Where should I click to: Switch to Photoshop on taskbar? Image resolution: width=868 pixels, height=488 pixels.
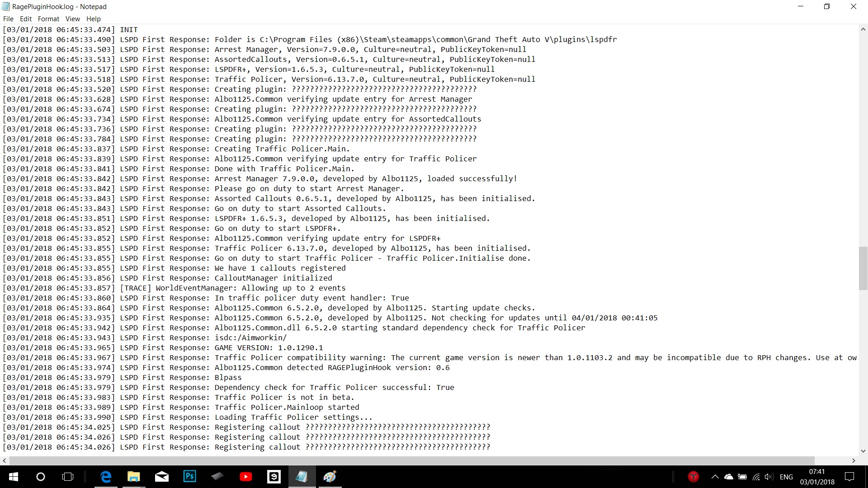click(x=190, y=477)
